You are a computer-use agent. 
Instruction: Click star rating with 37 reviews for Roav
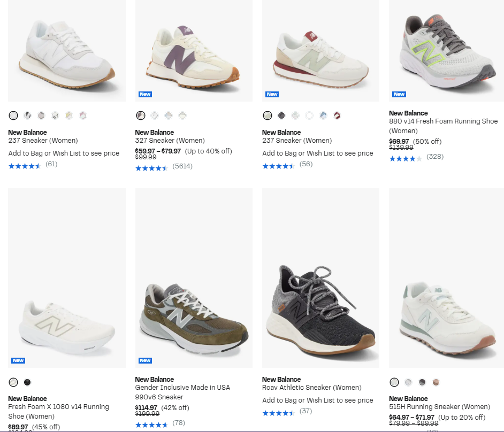pyautogui.click(x=278, y=413)
